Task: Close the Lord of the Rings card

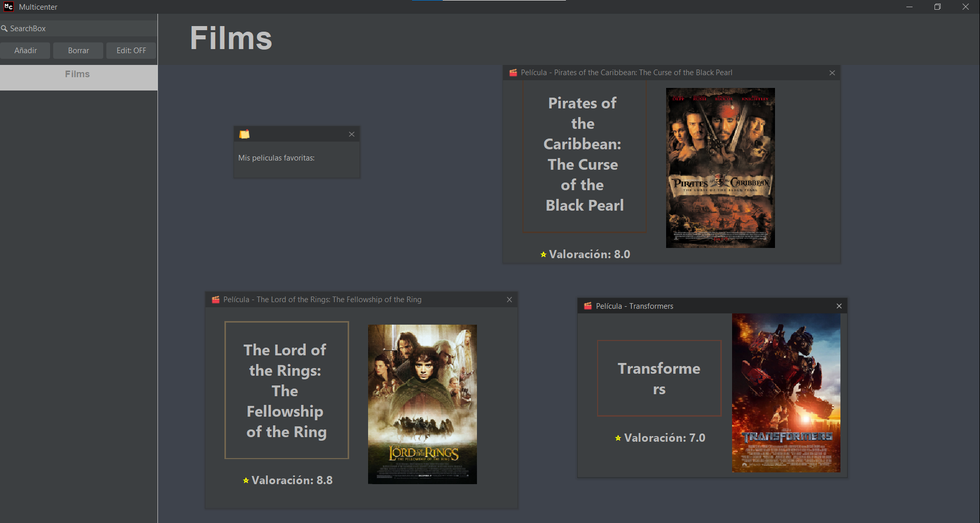Action: [509, 300]
